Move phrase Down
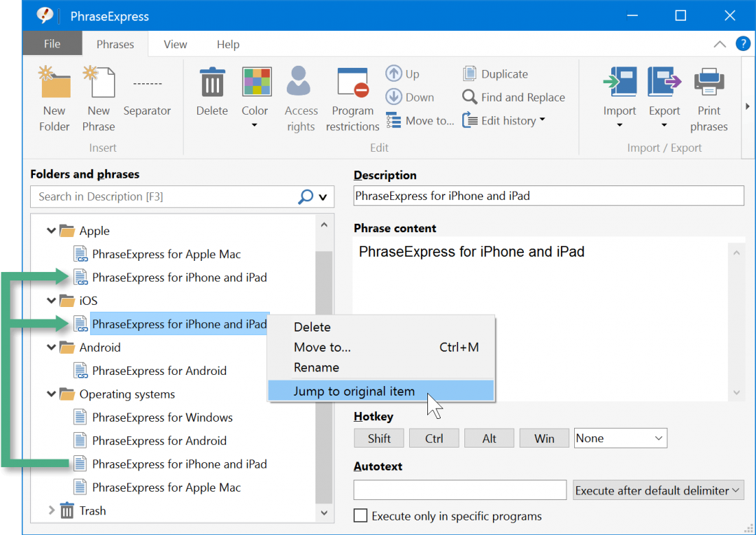756x535 pixels. 410,97
